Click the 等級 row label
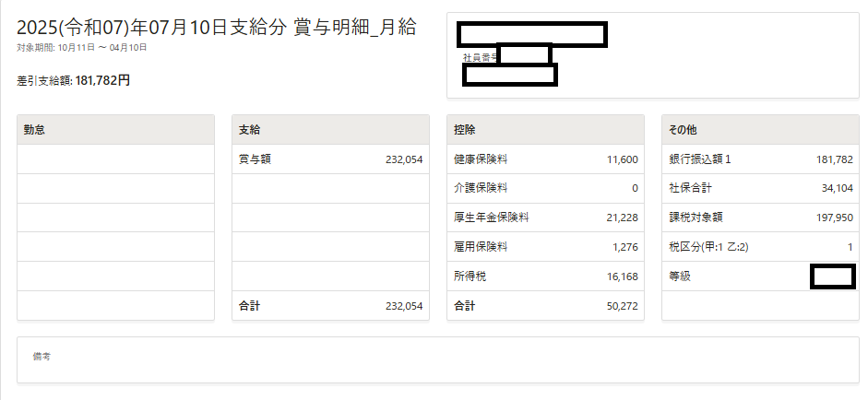The height and width of the screenshot is (400, 868). click(x=680, y=276)
